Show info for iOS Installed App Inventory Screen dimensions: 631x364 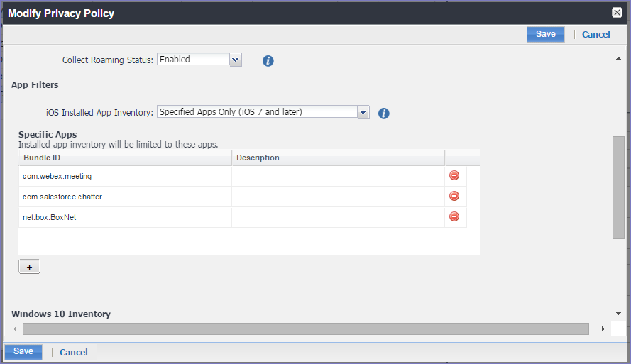(x=384, y=113)
